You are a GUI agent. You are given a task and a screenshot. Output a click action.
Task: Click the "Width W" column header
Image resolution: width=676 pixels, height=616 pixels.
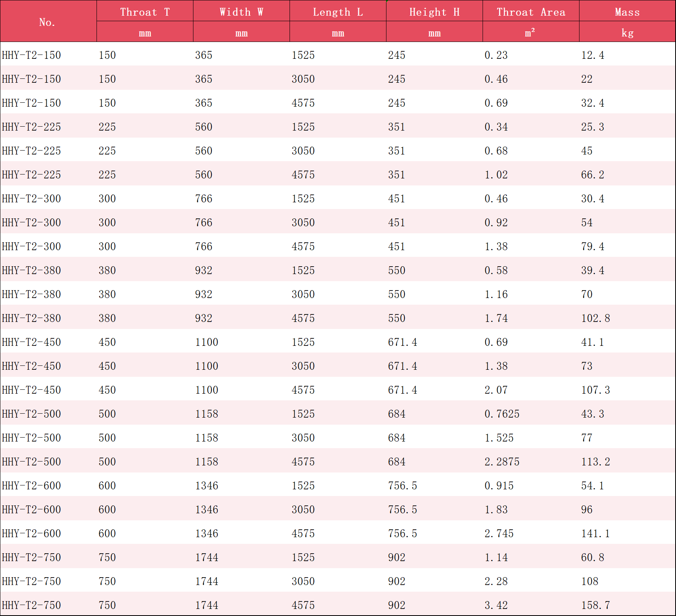(x=241, y=12)
